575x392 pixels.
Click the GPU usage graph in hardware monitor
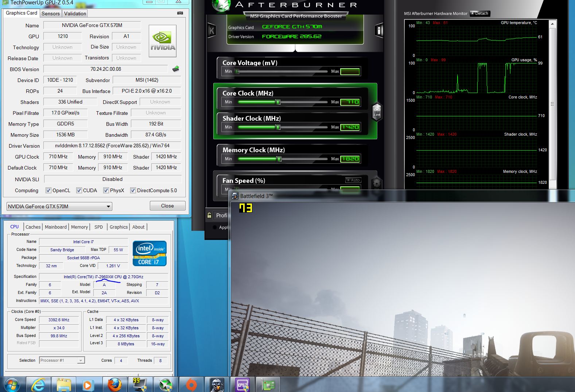click(x=477, y=78)
